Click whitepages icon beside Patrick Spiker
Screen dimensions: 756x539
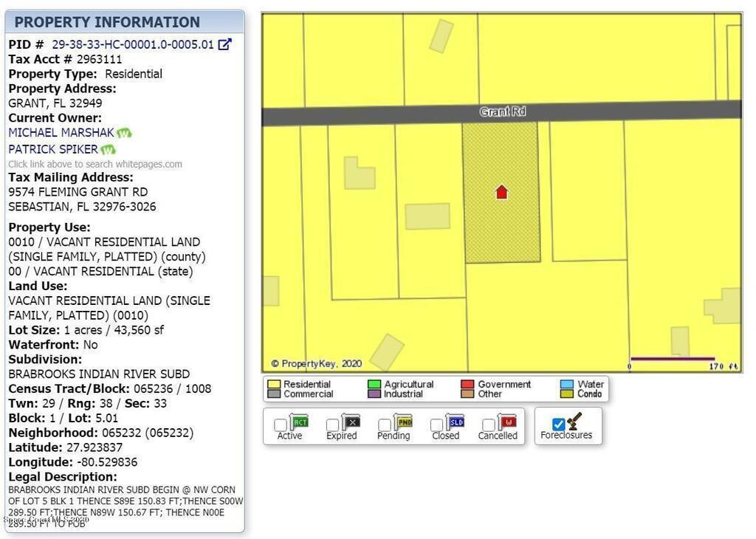pyautogui.click(x=109, y=150)
